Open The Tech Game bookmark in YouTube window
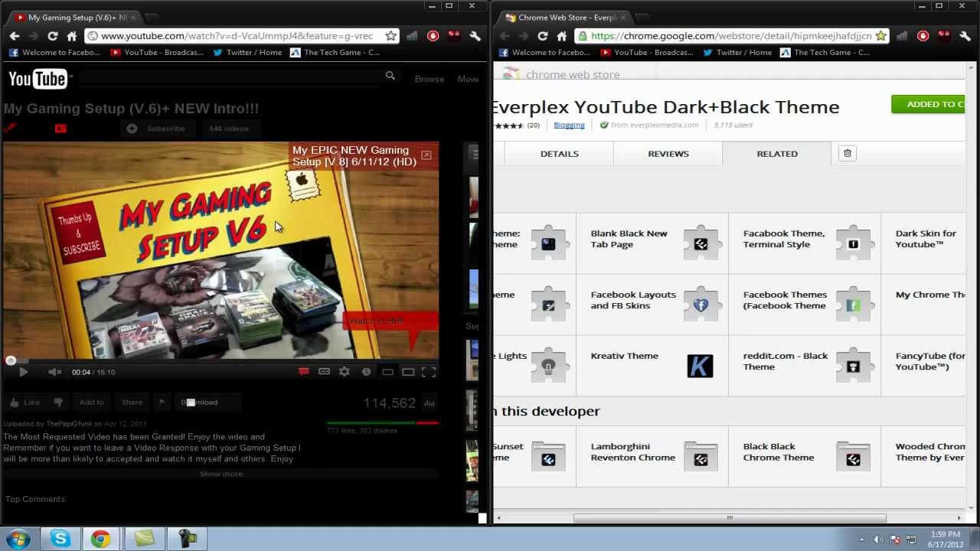This screenshot has width=980, height=551. pos(335,52)
